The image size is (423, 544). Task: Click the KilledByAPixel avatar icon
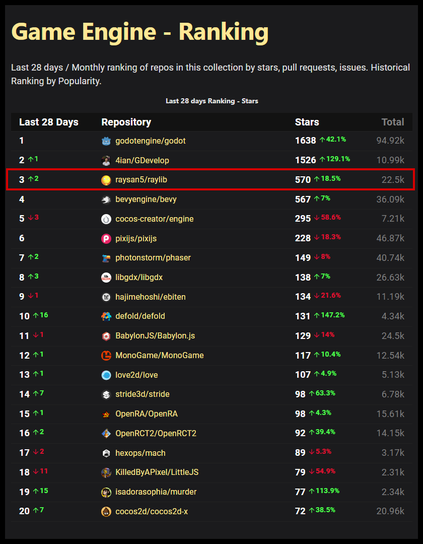tap(106, 473)
